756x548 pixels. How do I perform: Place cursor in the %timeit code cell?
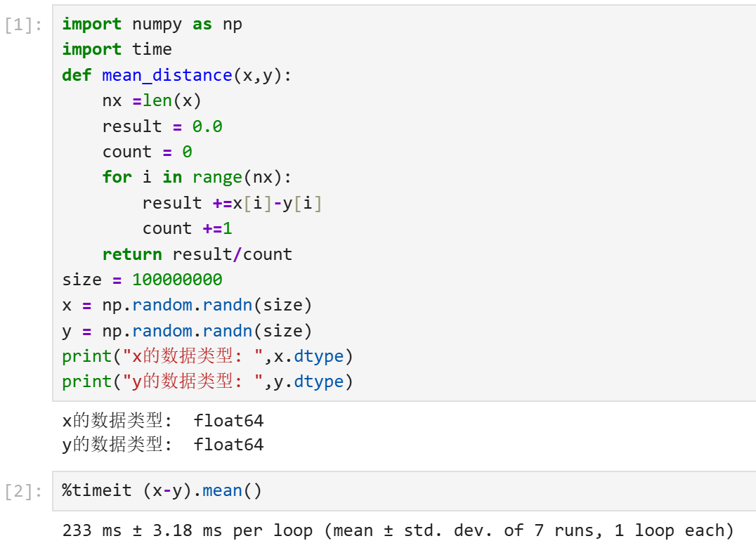coord(404,490)
